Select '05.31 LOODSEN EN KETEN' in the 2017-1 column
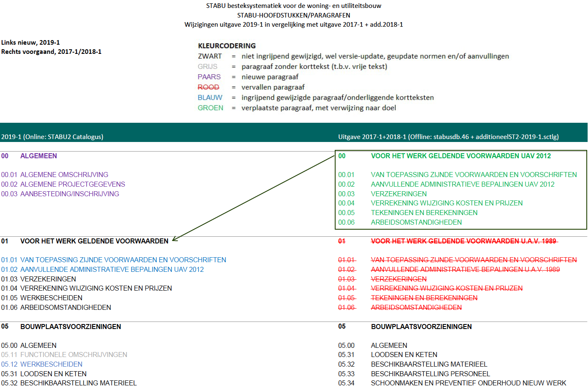Image resolution: width=588 pixels, height=390 pixels. click(388, 355)
